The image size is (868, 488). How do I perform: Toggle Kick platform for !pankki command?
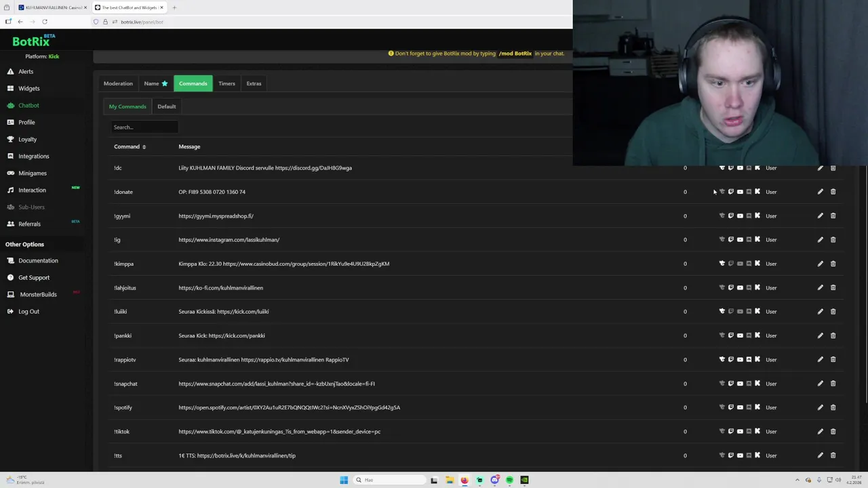pyautogui.click(x=757, y=335)
